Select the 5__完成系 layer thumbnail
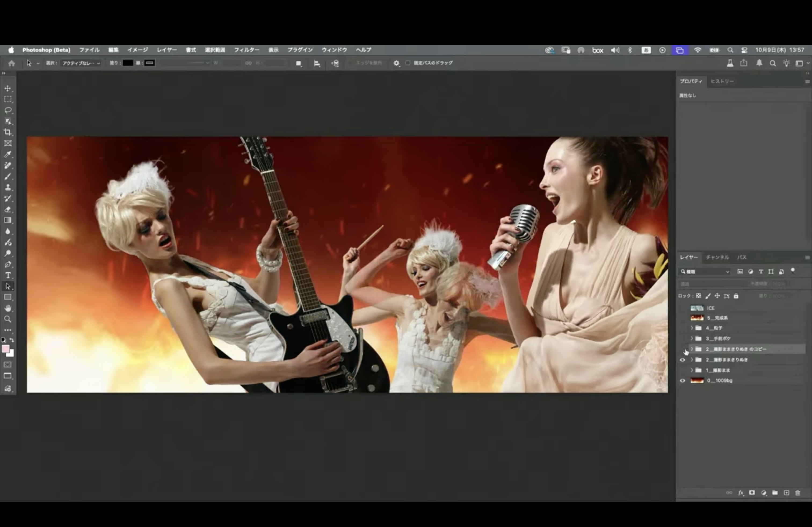Viewport: 812px width, 527px height. [697, 318]
